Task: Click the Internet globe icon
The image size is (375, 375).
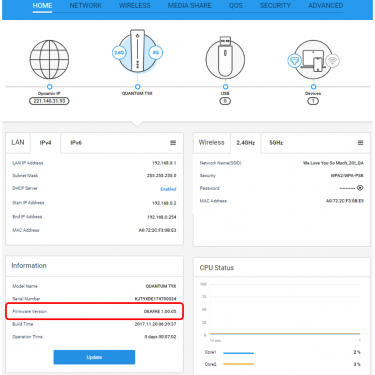Action: click(x=49, y=60)
